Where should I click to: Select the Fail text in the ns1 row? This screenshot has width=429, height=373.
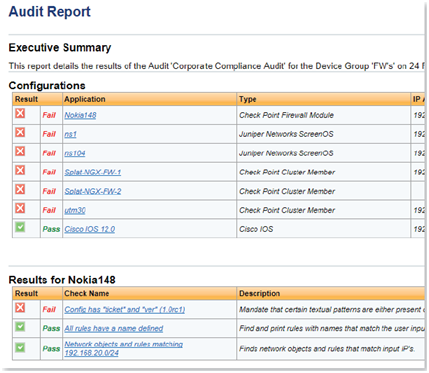click(49, 134)
